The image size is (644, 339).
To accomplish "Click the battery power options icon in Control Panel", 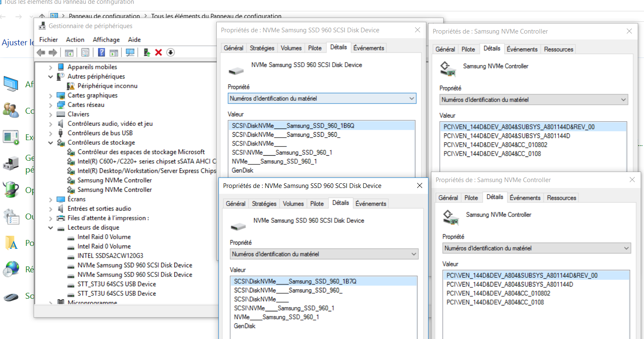I will (x=11, y=190).
